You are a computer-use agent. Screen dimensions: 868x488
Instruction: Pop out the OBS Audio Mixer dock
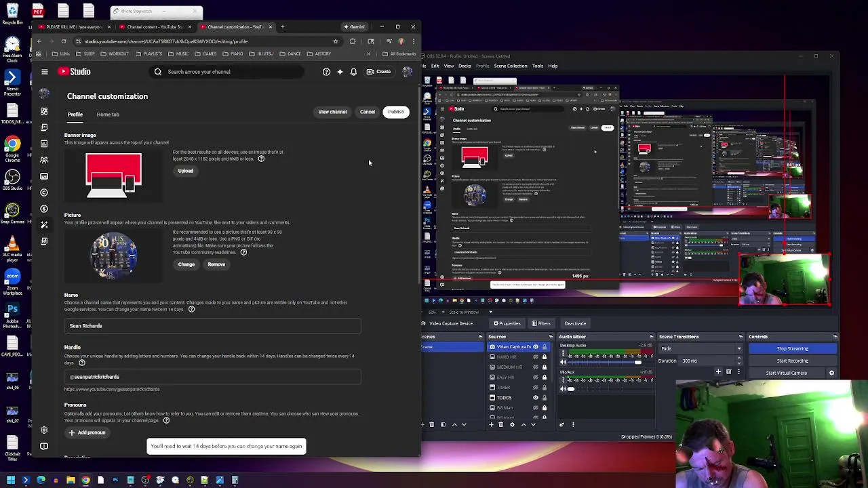tap(651, 337)
